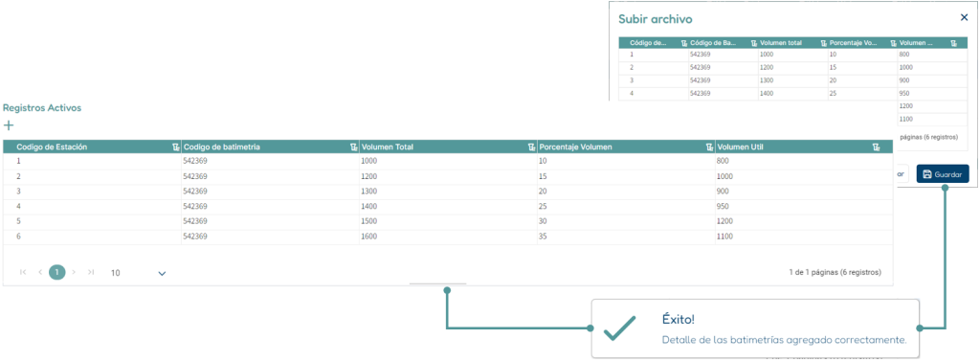Filter Código de... column in Subir archivo
The height and width of the screenshot is (362, 980).
pyautogui.click(x=684, y=43)
